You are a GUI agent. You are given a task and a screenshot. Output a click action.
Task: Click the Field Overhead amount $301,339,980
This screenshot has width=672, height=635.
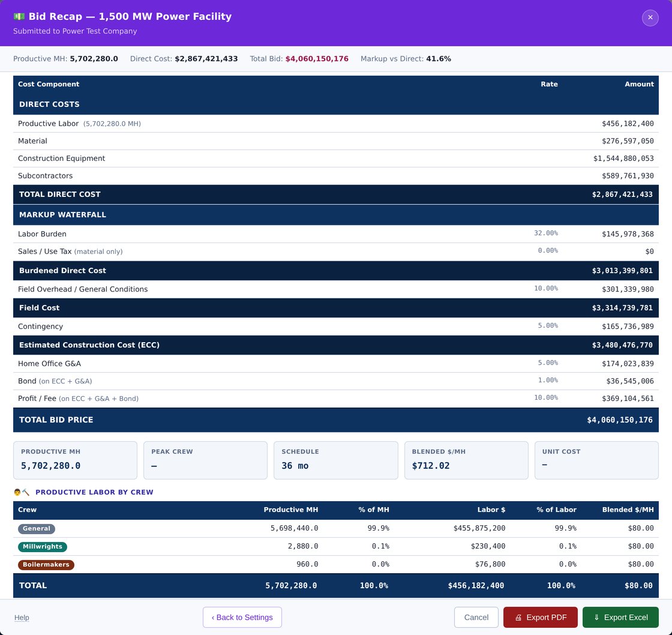[x=628, y=289]
